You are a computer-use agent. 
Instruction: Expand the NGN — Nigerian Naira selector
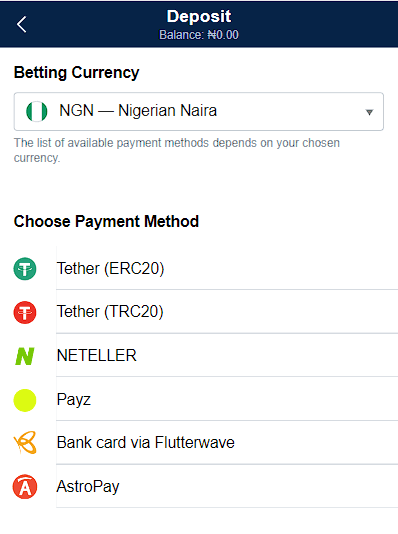tap(198, 111)
